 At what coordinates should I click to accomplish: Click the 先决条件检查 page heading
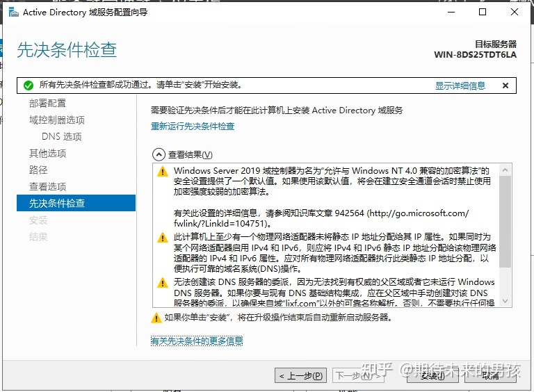67,50
